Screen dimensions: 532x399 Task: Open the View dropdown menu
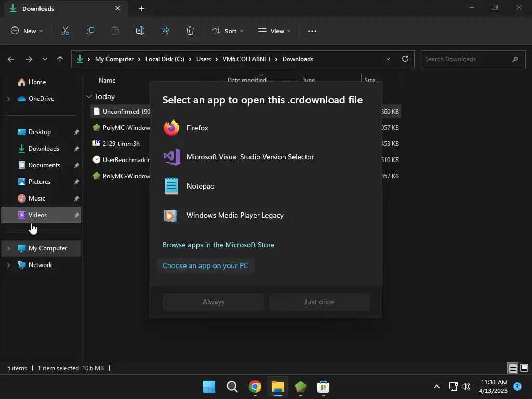274,31
